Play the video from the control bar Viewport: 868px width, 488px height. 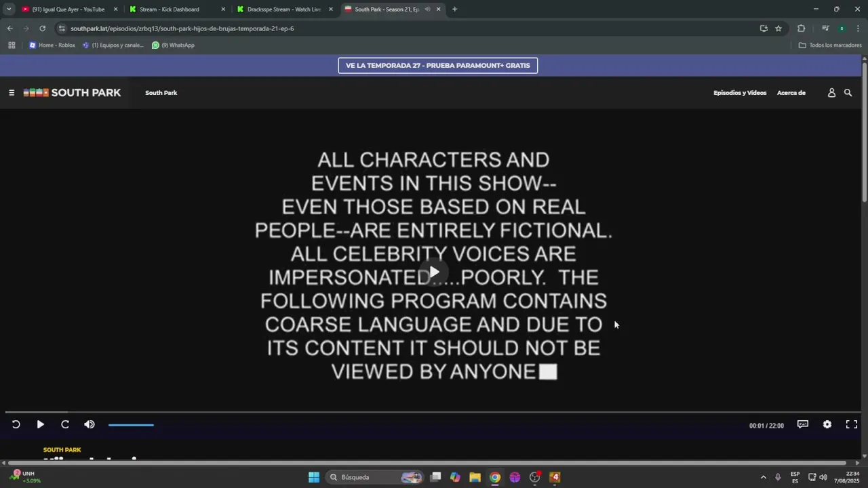coord(40,424)
